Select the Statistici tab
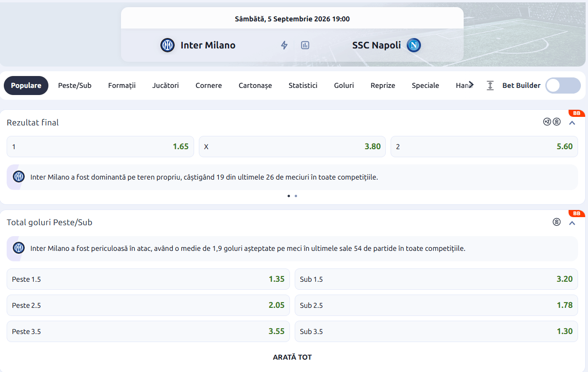 click(303, 86)
